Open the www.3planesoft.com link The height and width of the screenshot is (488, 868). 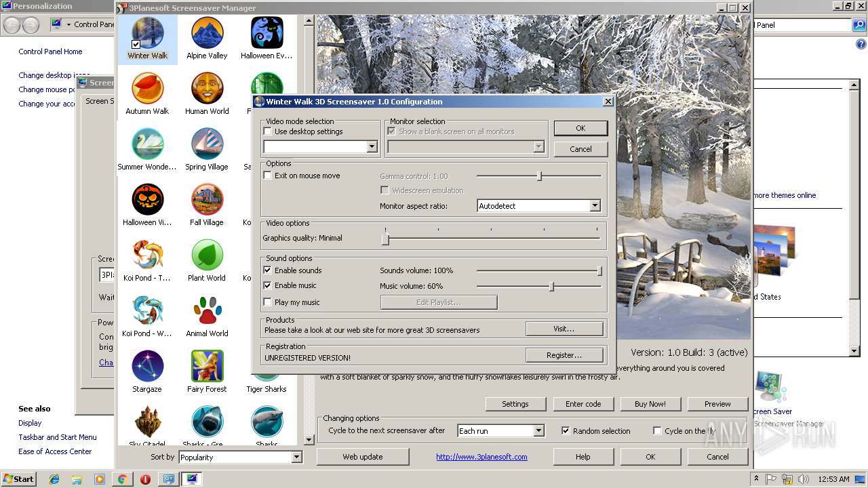coord(481,457)
